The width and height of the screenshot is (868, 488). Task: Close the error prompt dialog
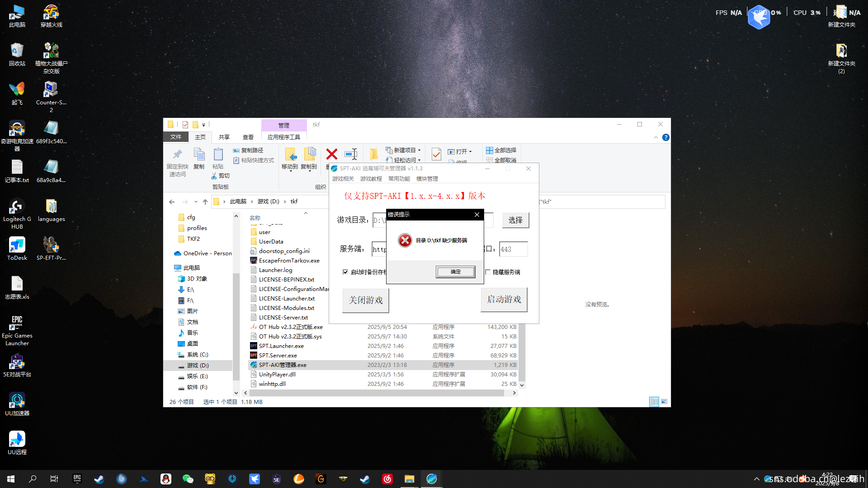476,215
